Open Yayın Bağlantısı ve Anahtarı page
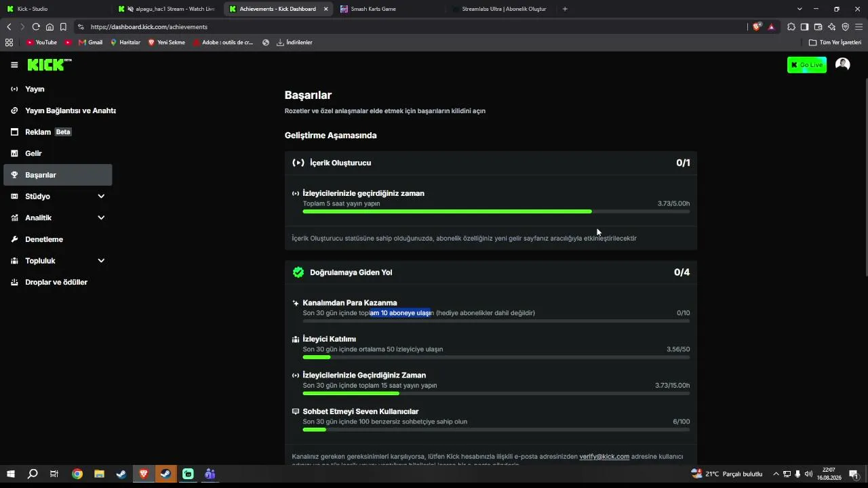The width and height of the screenshot is (868, 488). click(58, 110)
